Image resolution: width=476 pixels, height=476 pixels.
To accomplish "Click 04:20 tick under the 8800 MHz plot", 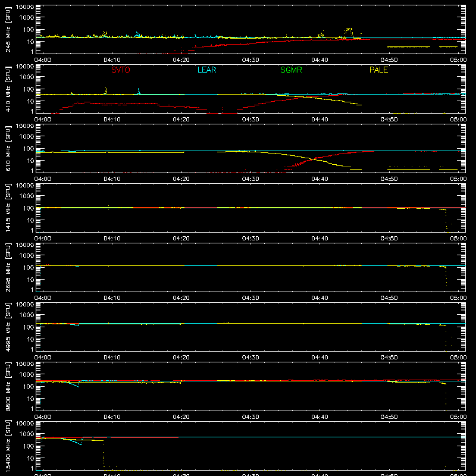I will click(181, 417).
